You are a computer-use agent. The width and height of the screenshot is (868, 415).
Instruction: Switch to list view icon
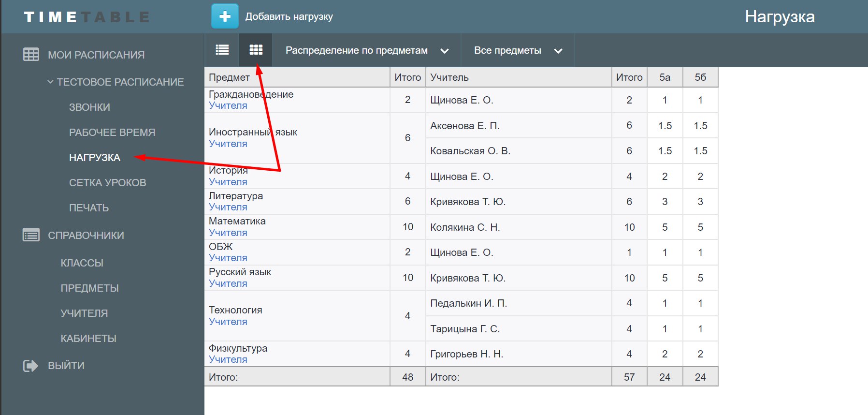pos(222,50)
